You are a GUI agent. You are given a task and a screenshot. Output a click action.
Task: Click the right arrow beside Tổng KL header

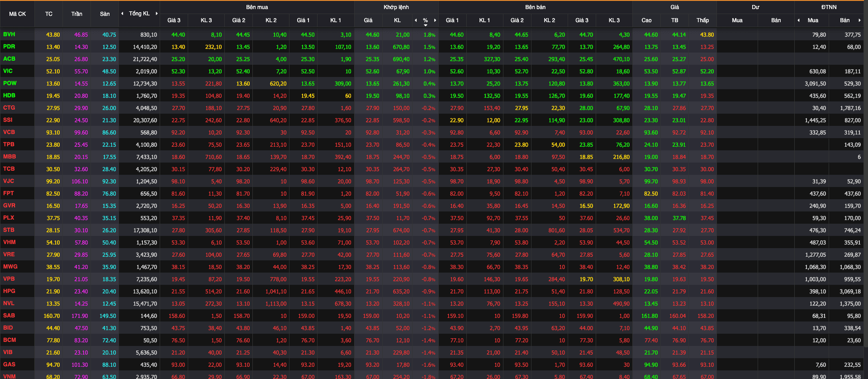click(x=157, y=14)
